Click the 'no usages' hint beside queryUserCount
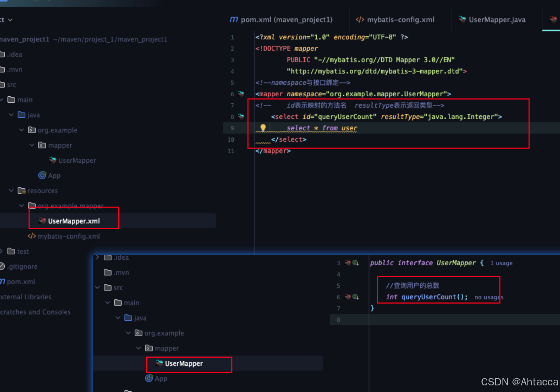560x392 pixels. [489, 297]
